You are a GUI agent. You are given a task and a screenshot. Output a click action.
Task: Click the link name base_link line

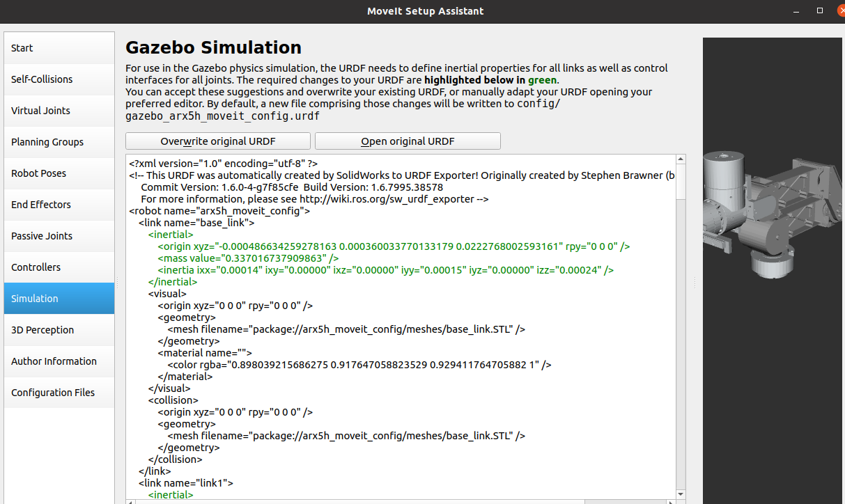[196, 223]
